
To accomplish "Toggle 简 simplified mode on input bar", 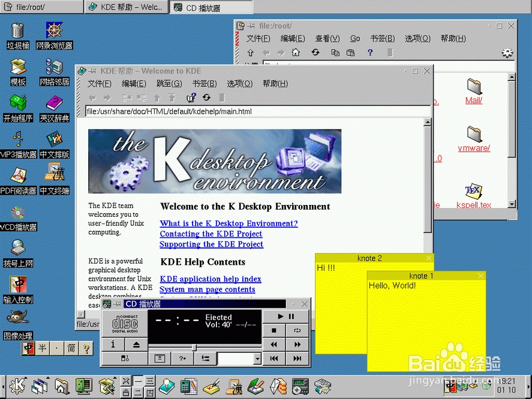I will [71, 348].
